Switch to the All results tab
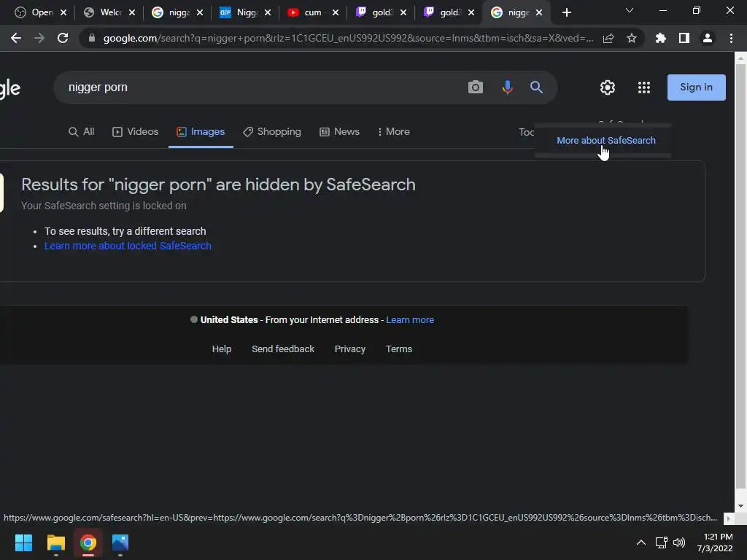Viewport: 747px width, 560px height. [82, 132]
